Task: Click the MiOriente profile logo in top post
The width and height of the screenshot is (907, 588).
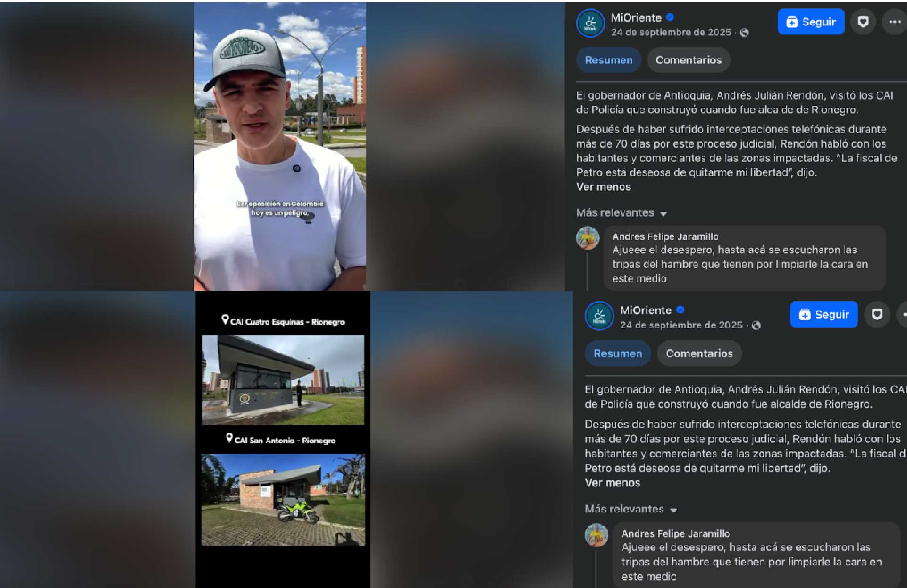Action: (x=590, y=23)
